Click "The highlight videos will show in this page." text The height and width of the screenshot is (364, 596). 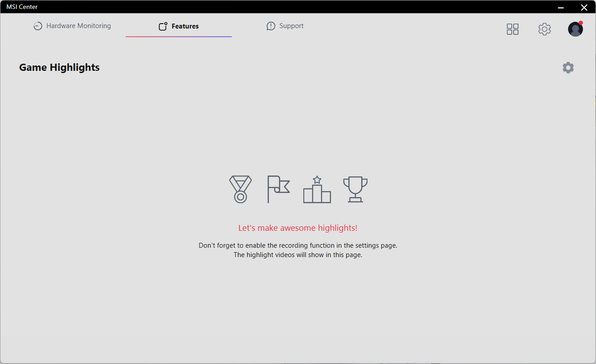pos(298,255)
